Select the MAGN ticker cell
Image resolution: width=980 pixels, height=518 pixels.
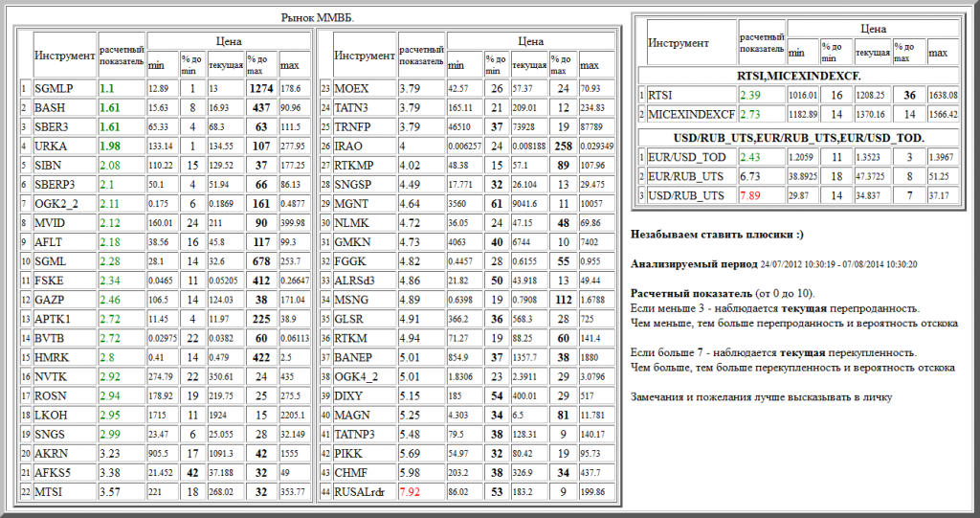(350, 417)
